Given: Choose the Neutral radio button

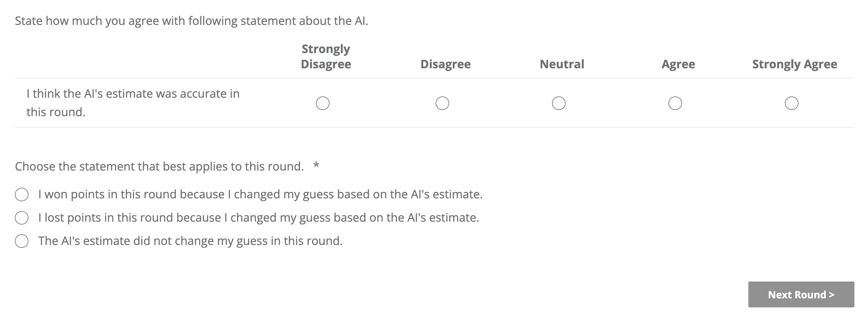Looking at the screenshot, I should tap(558, 103).
